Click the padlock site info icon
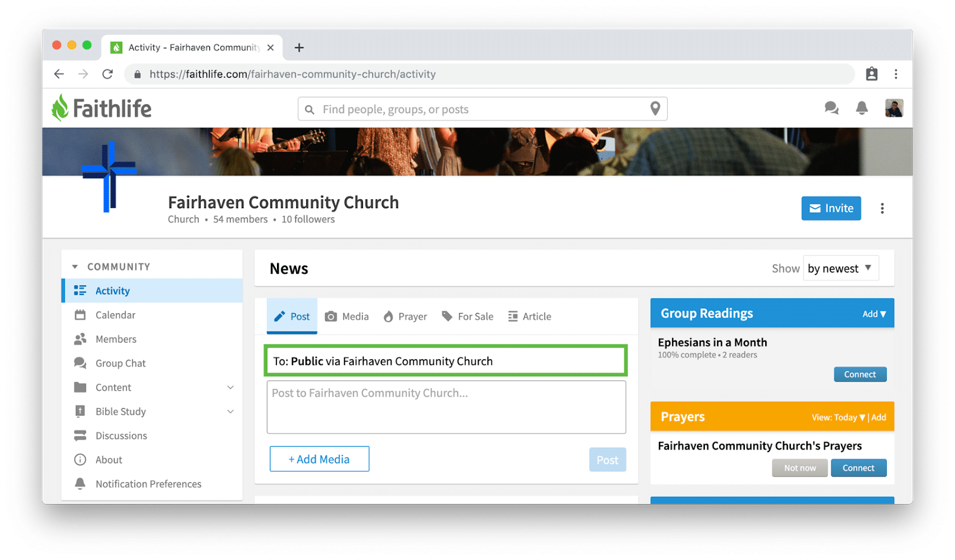The image size is (955, 560). click(137, 74)
